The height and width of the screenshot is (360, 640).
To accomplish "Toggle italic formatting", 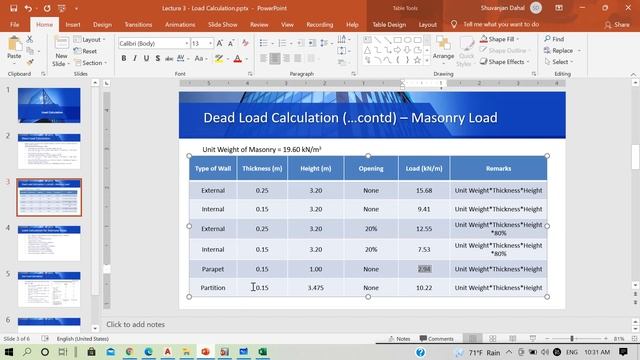I will [135, 59].
